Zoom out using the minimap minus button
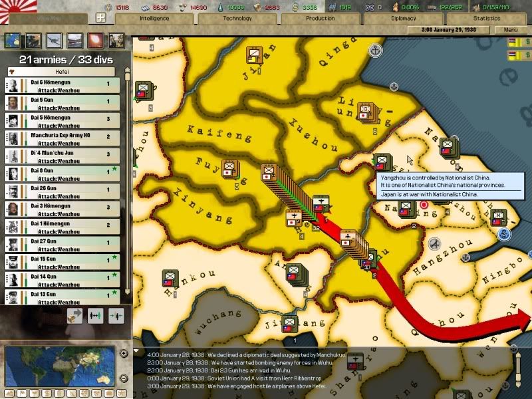The width and height of the screenshot is (532, 399). coord(124,378)
